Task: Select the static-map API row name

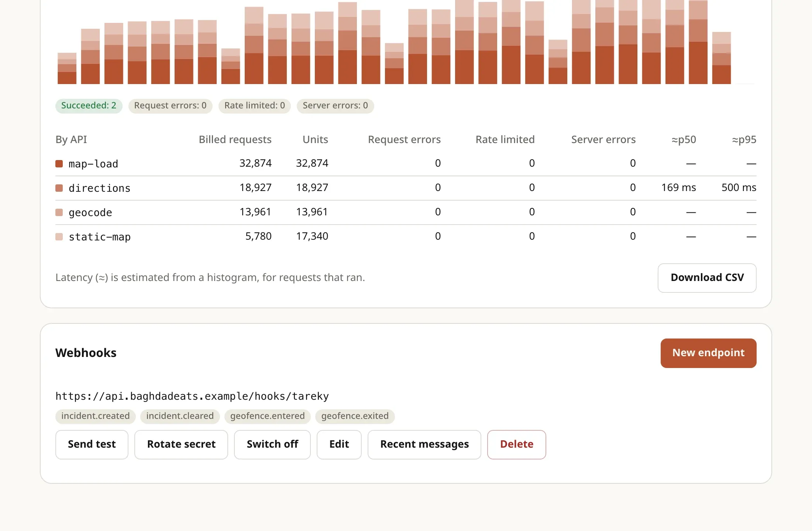Action: [x=100, y=237]
